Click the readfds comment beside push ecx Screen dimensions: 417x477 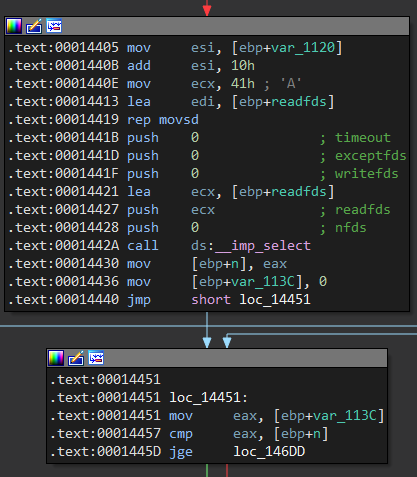click(363, 210)
